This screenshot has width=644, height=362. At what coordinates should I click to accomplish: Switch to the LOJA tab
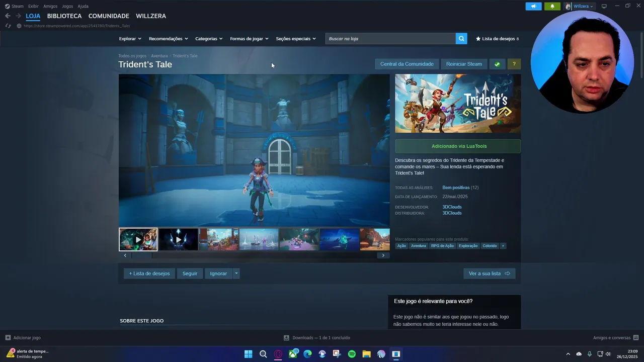click(33, 16)
